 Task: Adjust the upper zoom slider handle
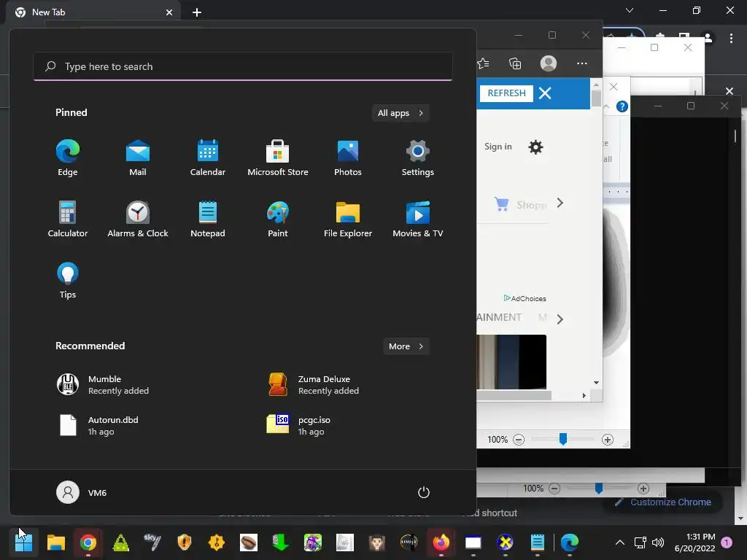click(562, 438)
